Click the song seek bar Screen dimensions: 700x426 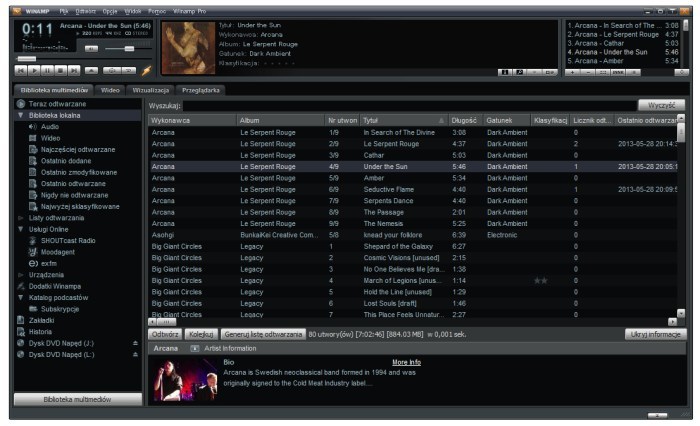83,58
